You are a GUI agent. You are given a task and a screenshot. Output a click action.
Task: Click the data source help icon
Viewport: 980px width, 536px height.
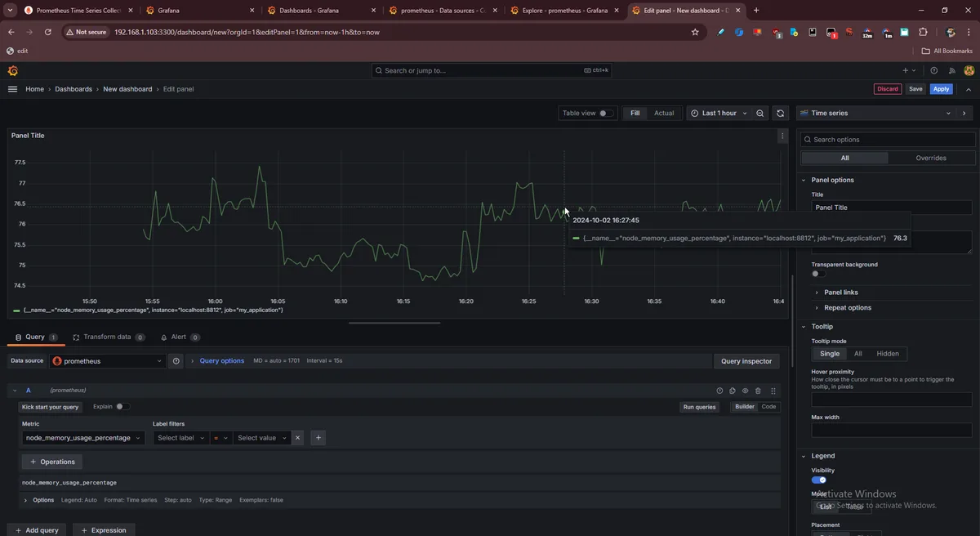tap(176, 361)
